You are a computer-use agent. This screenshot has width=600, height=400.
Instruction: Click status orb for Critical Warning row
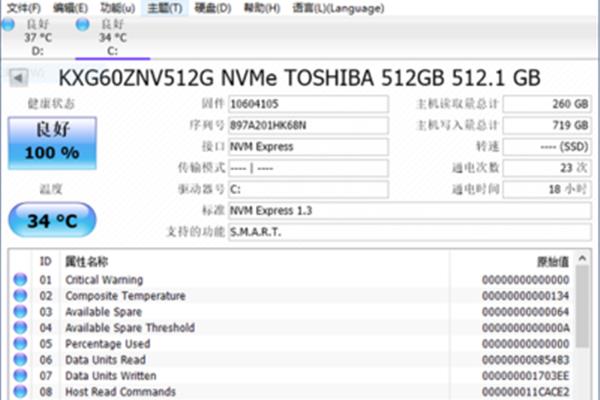tap(20, 279)
